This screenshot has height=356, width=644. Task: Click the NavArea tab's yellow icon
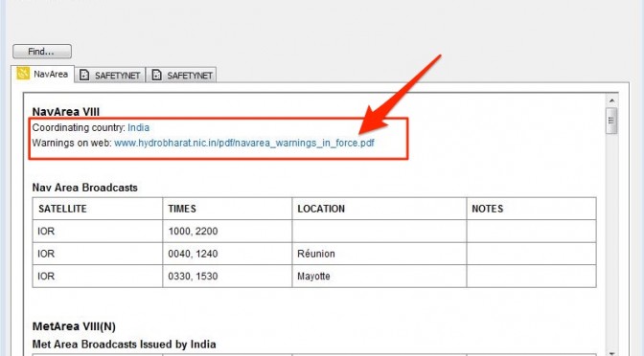tap(23, 74)
